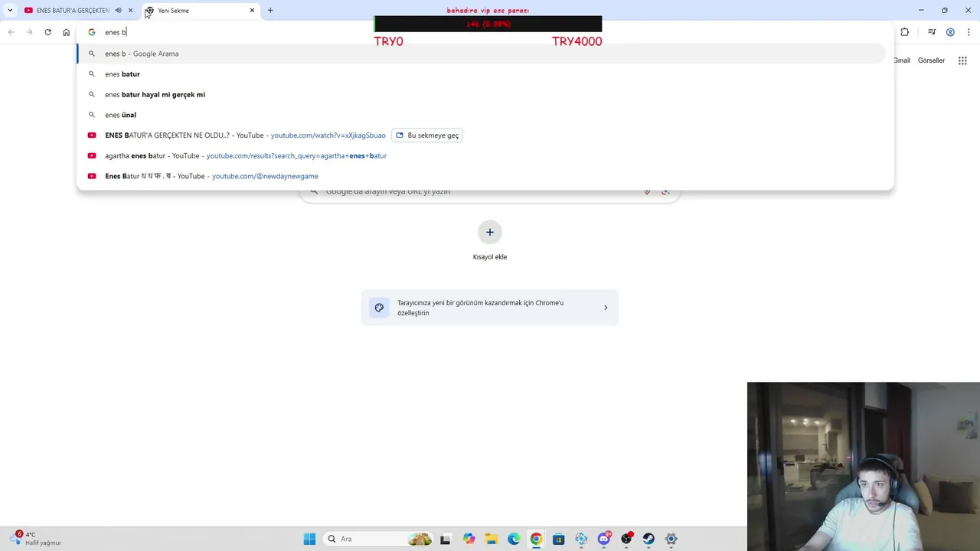Image resolution: width=980 pixels, height=551 pixels.
Task: Switch to the ENES BATUR'A GERÇEKTEN YouTube tab
Action: (x=80, y=11)
